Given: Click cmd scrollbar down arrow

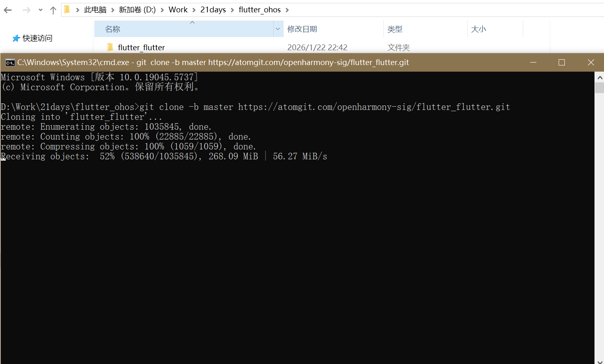Looking at the screenshot, I should [599, 362].
